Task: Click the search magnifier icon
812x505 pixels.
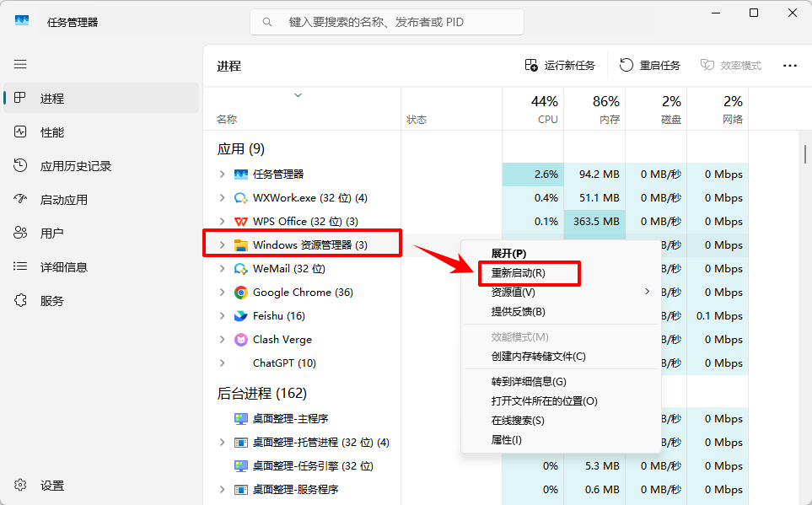Action: tap(267, 22)
